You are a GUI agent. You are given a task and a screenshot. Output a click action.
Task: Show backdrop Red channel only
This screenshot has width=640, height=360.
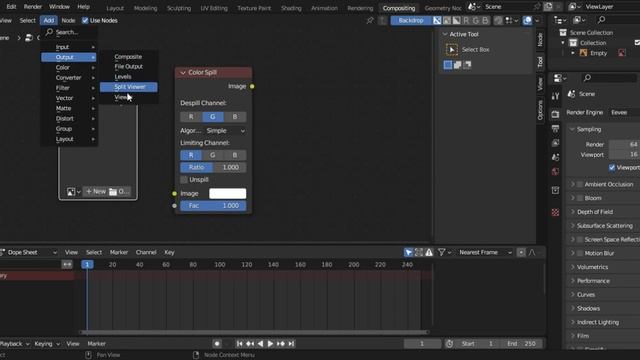[x=466, y=20]
